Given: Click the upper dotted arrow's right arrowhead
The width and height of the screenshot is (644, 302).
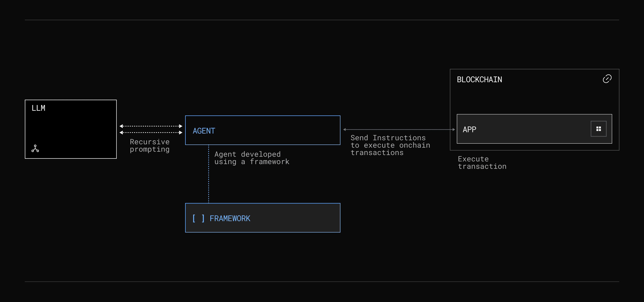Looking at the screenshot, I should [180, 126].
